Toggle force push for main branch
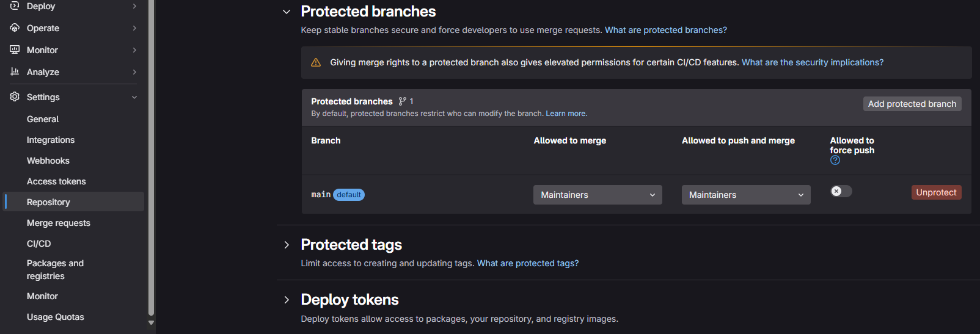Image resolution: width=980 pixels, height=334 pixels. (x=841, y=192)
